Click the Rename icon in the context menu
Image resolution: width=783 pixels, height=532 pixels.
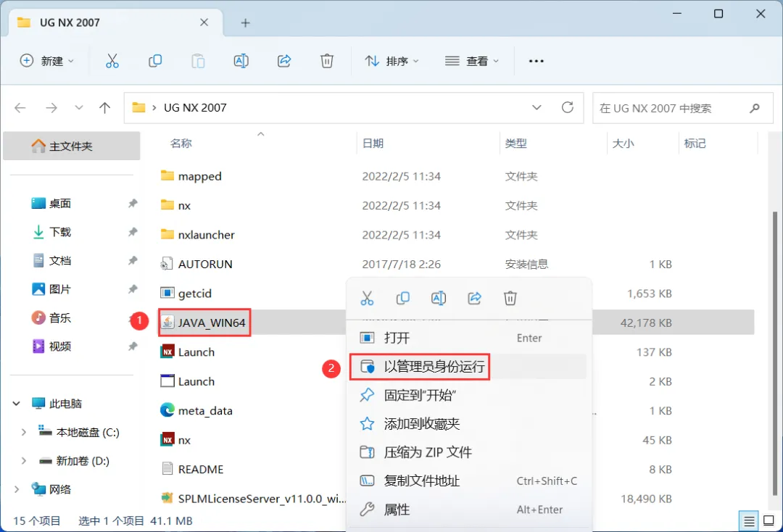439,299
